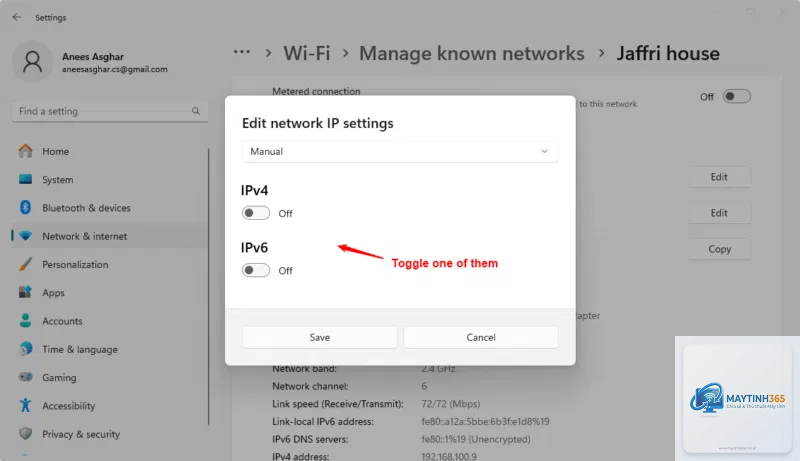Click the account name Anees Asghar
800x461 pixels.
pyautogui.click(x=93, y=57)
